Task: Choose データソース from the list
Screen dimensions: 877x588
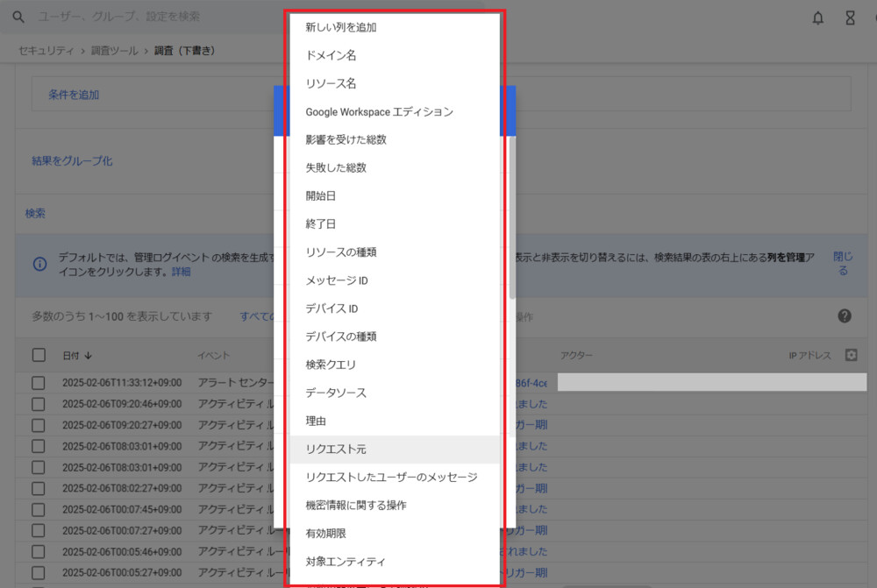Action: 395,393
